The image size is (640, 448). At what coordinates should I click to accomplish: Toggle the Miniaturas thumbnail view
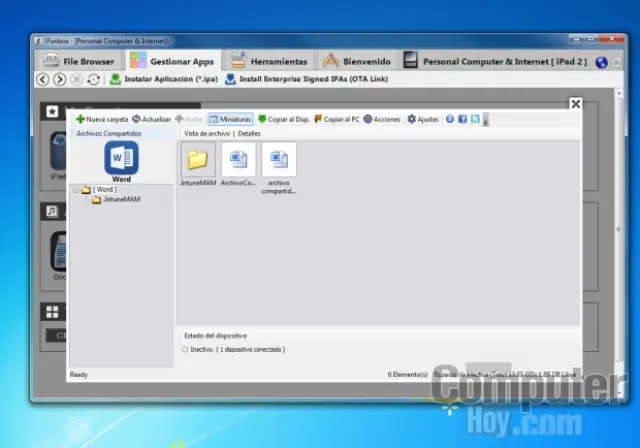coord(230,119)
